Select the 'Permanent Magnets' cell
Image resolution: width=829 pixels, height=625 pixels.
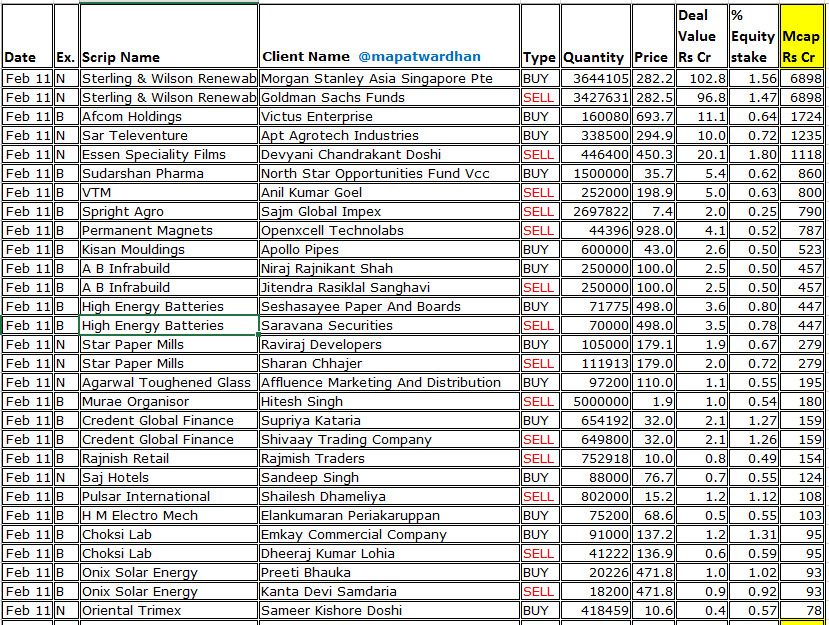coord(169,231)
